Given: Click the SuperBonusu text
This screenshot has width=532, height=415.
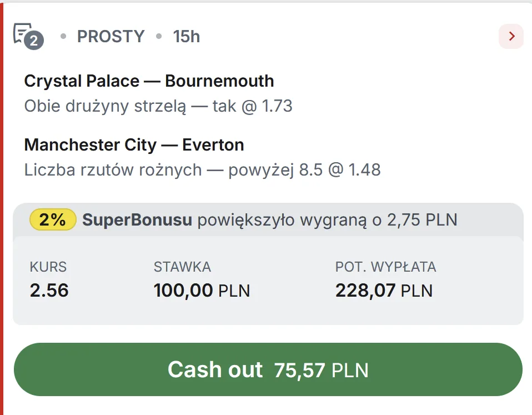Looking at the screenshot, I should click(137, 220).
